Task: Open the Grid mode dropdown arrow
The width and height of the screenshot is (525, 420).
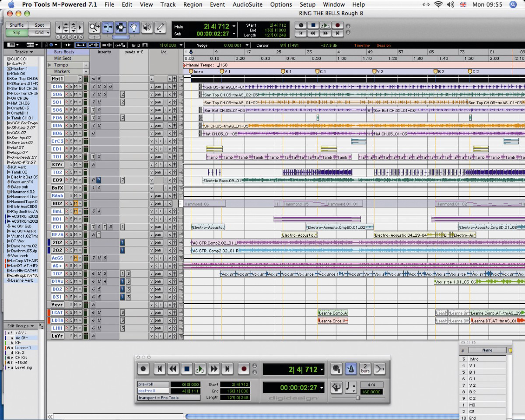Action: click(48, 32)
